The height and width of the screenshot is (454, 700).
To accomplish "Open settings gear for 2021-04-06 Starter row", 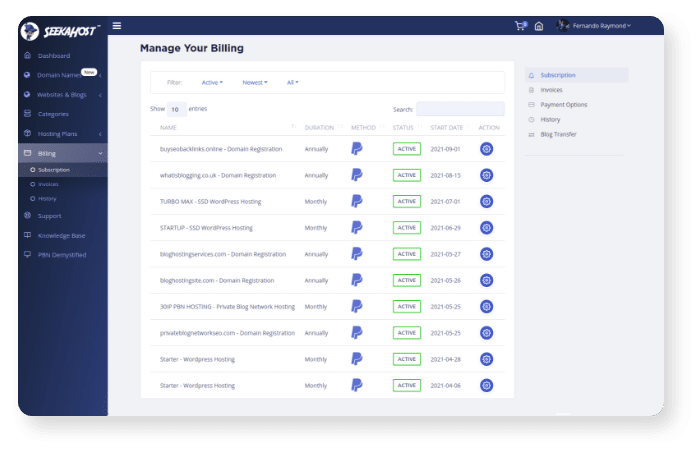I will (x=486, y=386).
